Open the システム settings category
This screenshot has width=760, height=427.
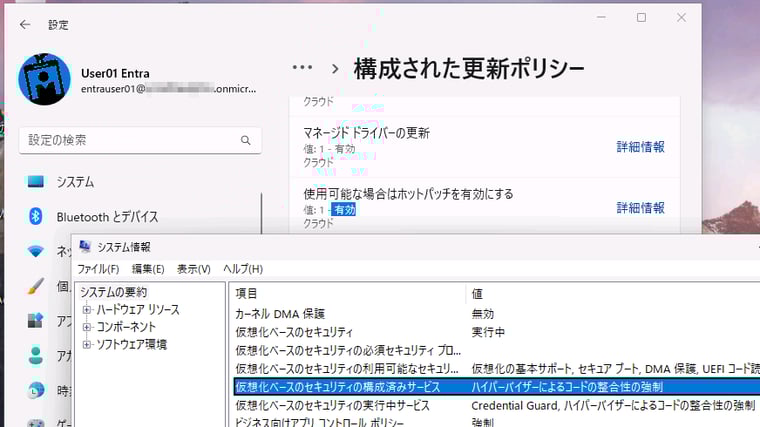[75, 182]
